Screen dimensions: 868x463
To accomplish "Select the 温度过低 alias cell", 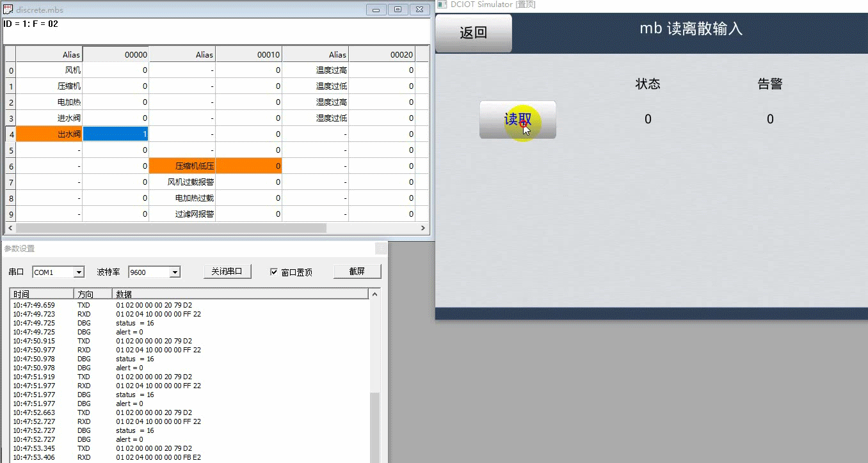I will click(316, 86).
